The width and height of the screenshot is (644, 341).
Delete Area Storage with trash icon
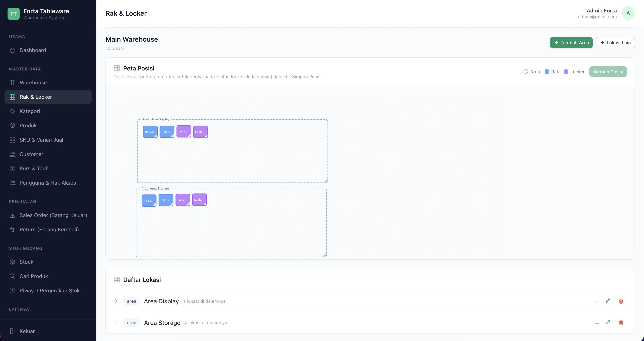621,323
